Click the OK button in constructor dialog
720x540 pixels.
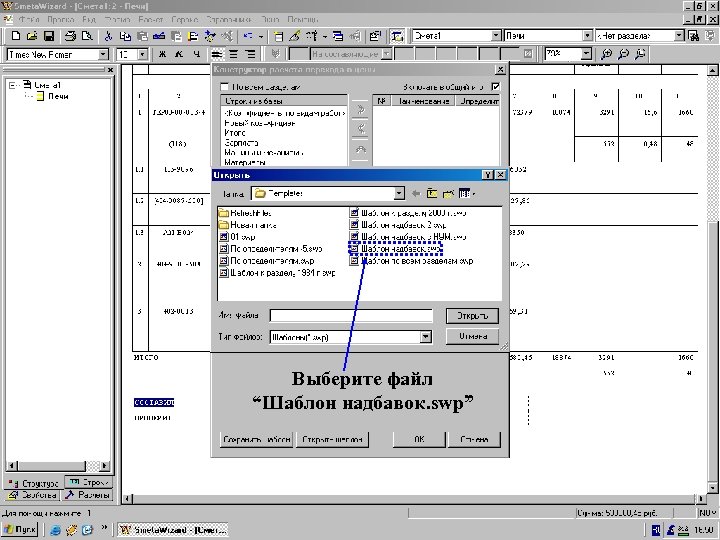tap(419, 439)
